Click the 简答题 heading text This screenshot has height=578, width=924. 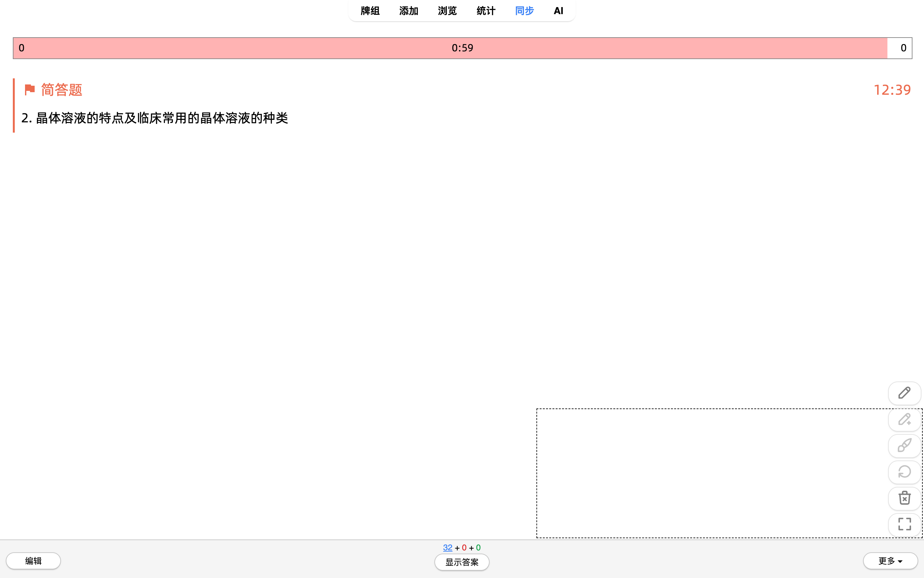pyautogui.click(x=62, y=90)
